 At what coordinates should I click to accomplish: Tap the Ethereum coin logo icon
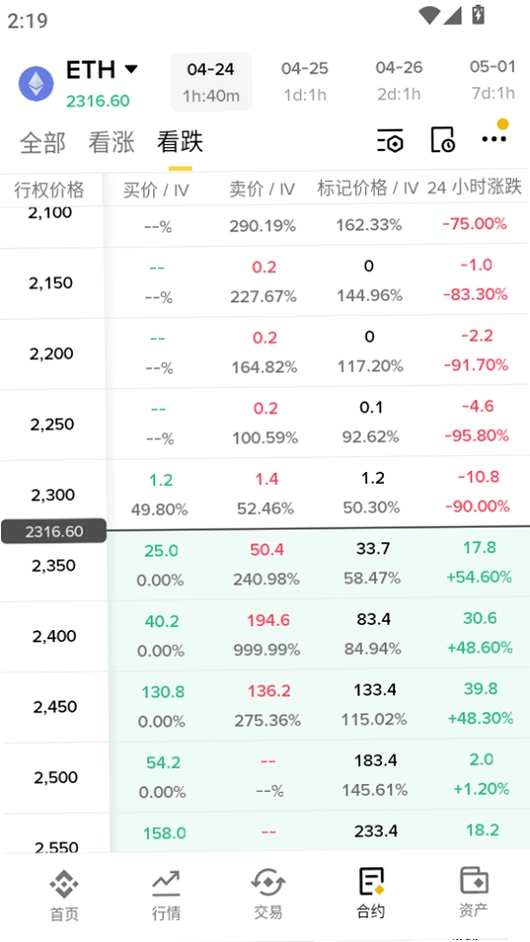(x=36, y=84)
